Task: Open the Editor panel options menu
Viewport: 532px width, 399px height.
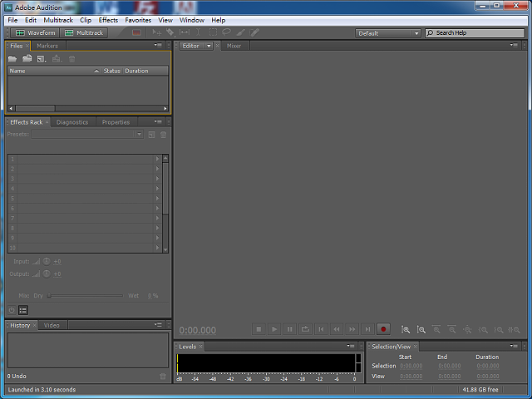Action: 514,45
